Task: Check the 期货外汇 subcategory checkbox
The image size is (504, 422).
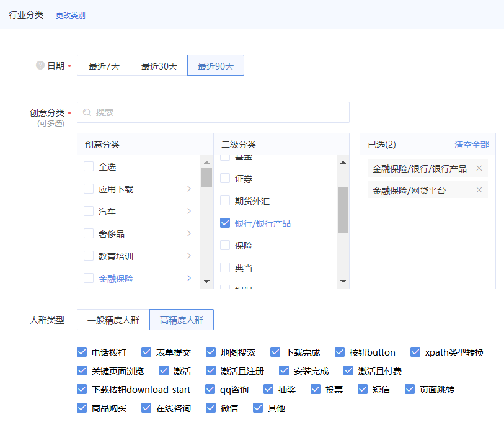Action: click(x=225, y=200)
